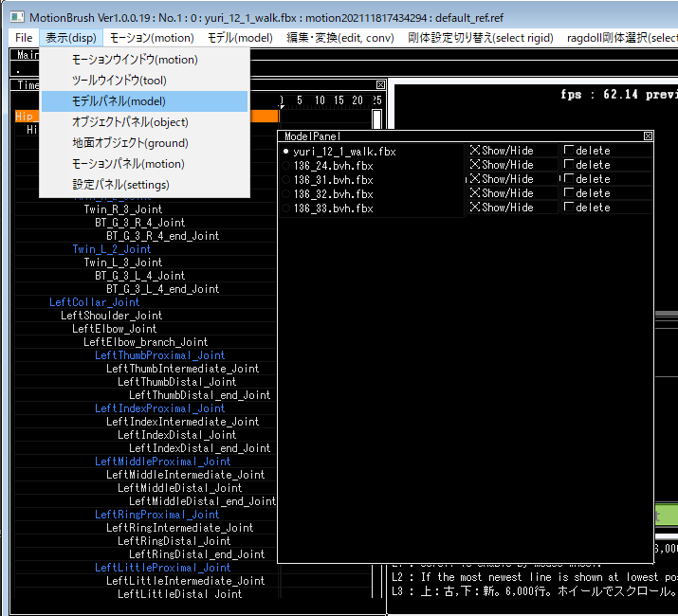Viewport: 678px width, 616px height.
Task: Select the 136_24.bvh.fbx model radio button
Action: click(286, 165)
